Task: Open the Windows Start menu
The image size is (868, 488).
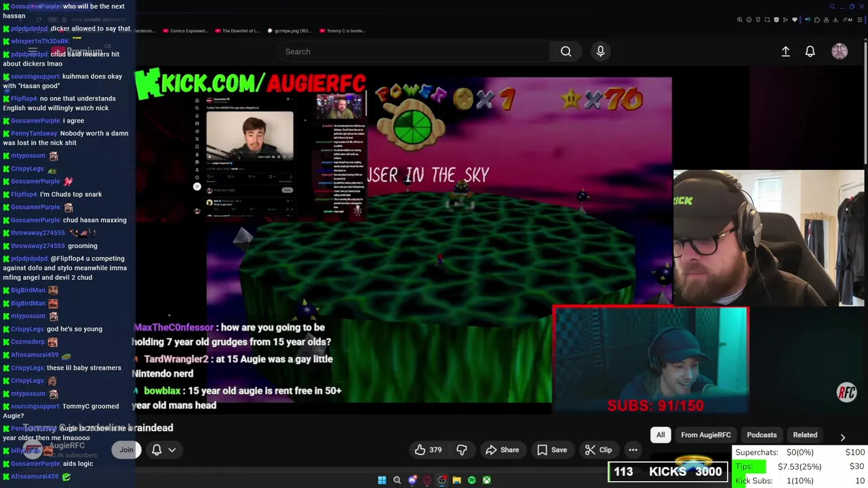Action: (382, 481)
